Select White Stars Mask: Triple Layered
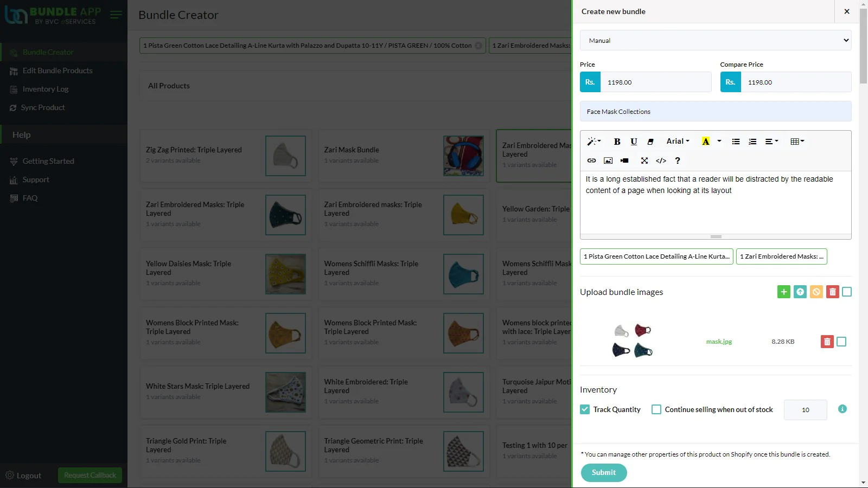 226,392
